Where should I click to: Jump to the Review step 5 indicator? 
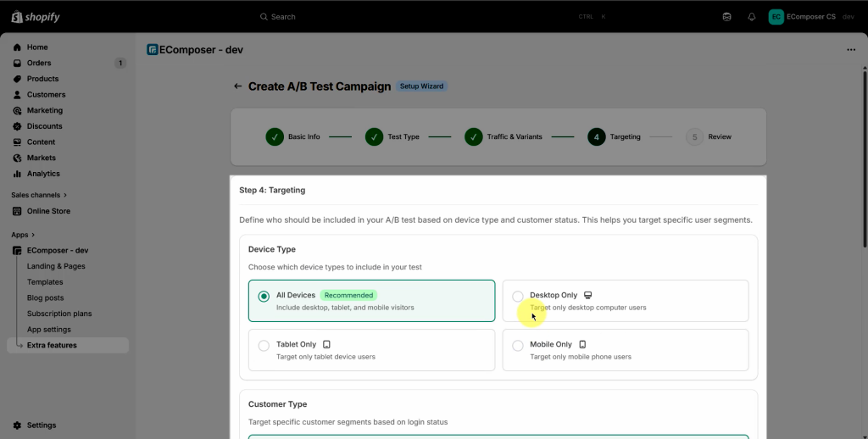click(695, 136)
